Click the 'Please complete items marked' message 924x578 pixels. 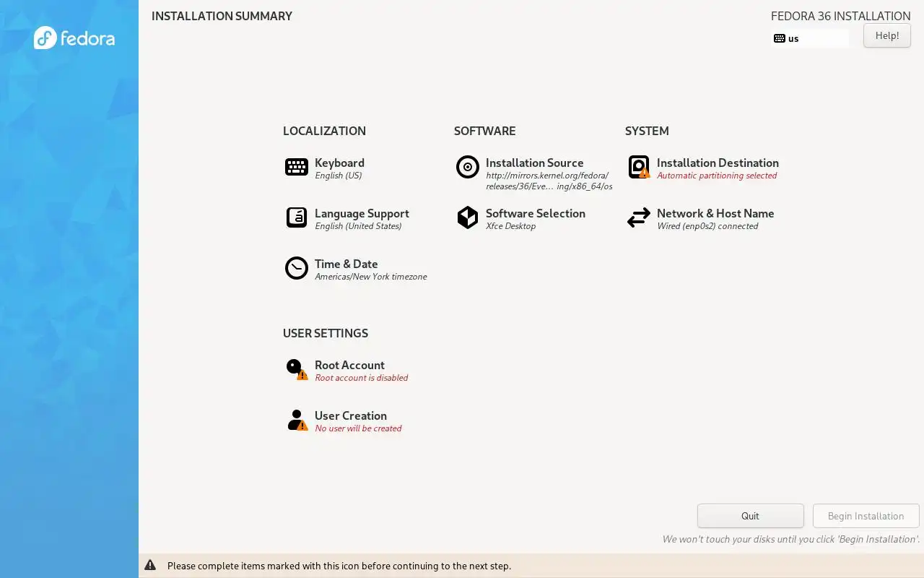pos(339,566)
